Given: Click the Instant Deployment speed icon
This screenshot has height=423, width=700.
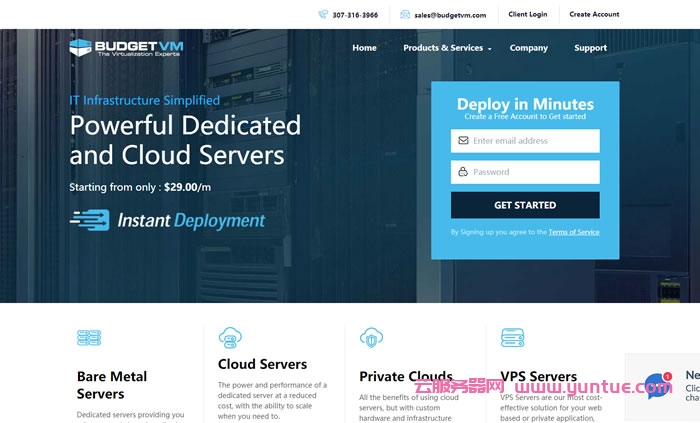Looking at the screenshot, I should click(x=89, y=220).
